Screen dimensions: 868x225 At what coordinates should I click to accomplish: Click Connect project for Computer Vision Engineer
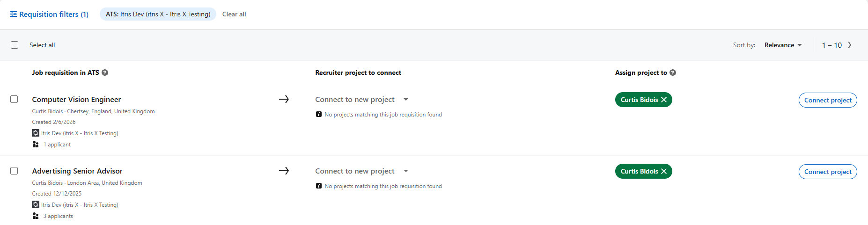tap(828, 100)
